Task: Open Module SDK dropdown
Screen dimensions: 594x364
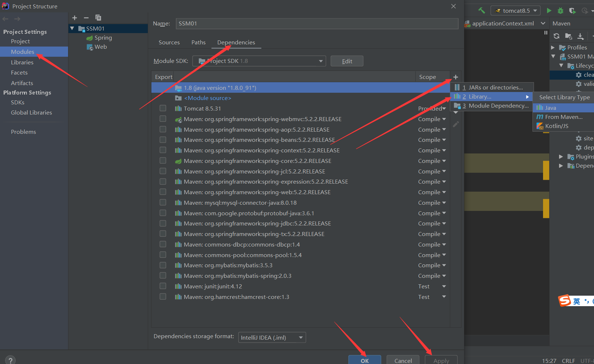Action: coord(259,61)
